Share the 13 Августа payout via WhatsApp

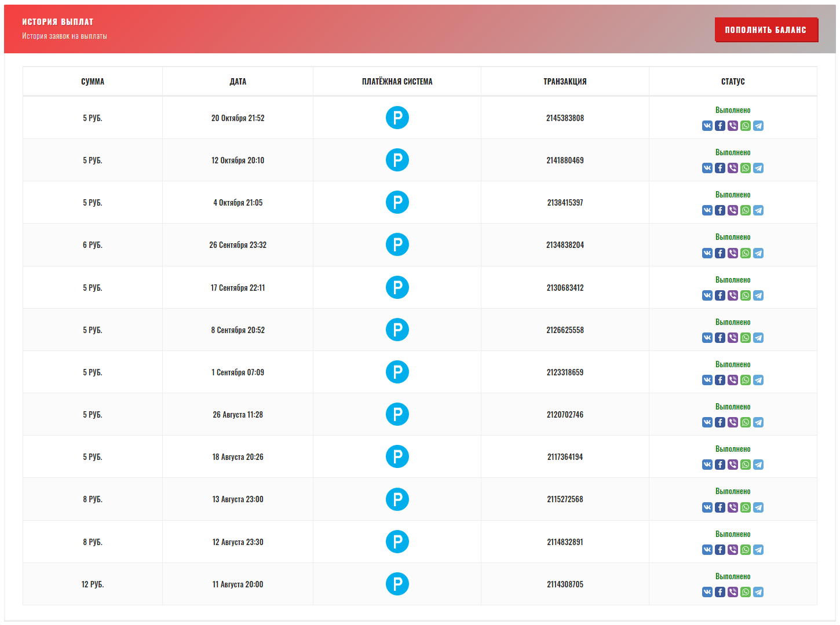pyautogui.click(x=746, y=507)
